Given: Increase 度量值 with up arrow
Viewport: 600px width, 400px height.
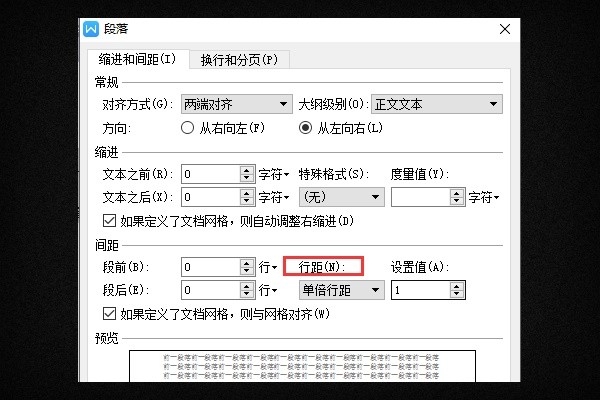Looking at the screenshot, I should click(x=457, y=193).
